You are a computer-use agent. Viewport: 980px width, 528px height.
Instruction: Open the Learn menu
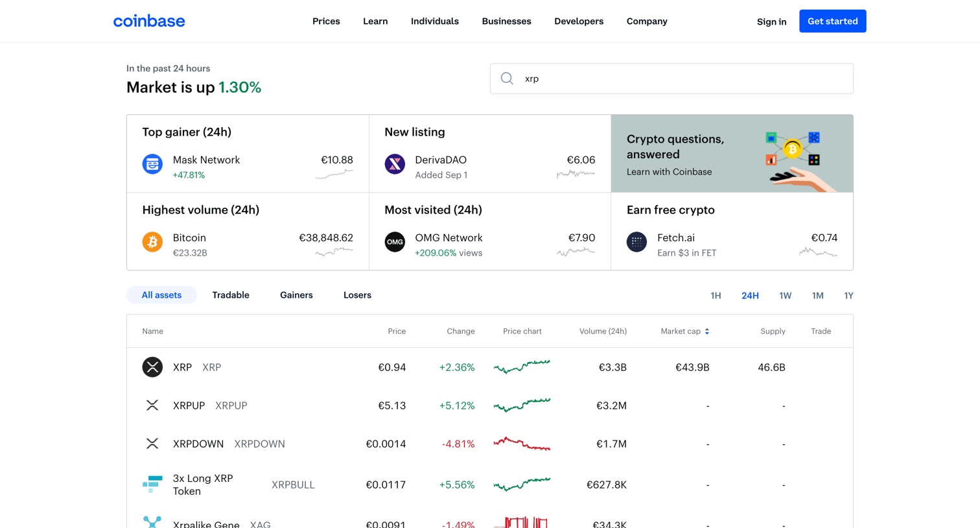tap(375, 21)
